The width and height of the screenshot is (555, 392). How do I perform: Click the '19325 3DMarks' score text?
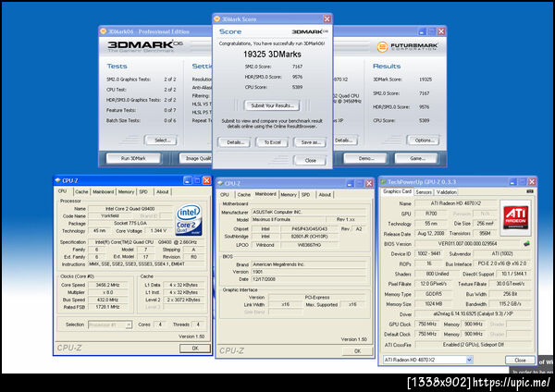272,55
